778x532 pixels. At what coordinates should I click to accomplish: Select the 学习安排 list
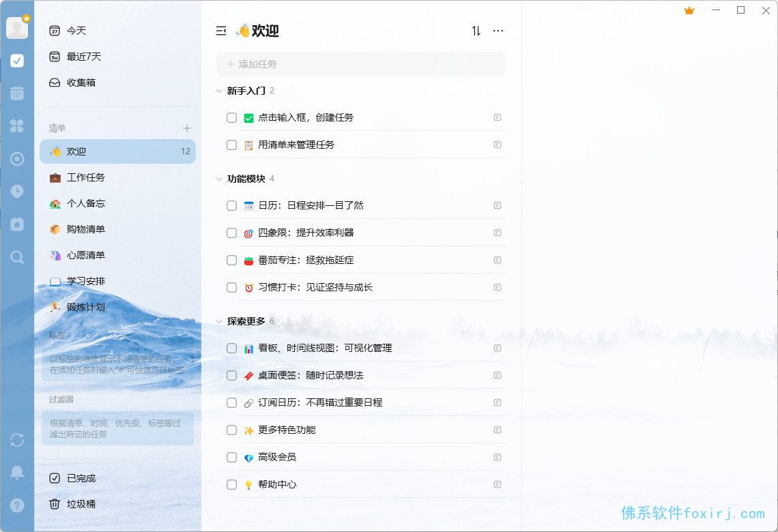(117, 281)
